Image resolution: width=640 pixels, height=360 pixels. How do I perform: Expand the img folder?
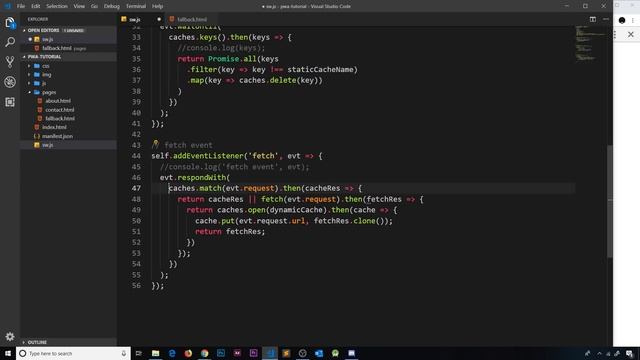point(29,75)
